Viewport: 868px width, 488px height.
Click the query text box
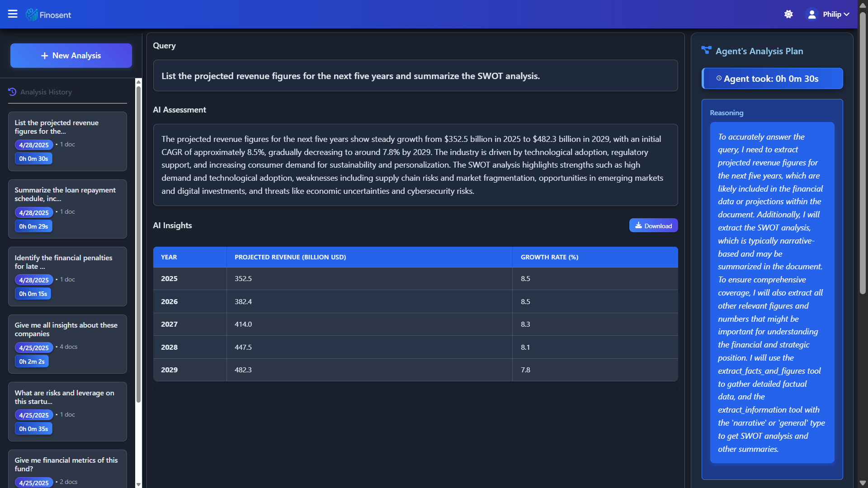pos(415,76)
